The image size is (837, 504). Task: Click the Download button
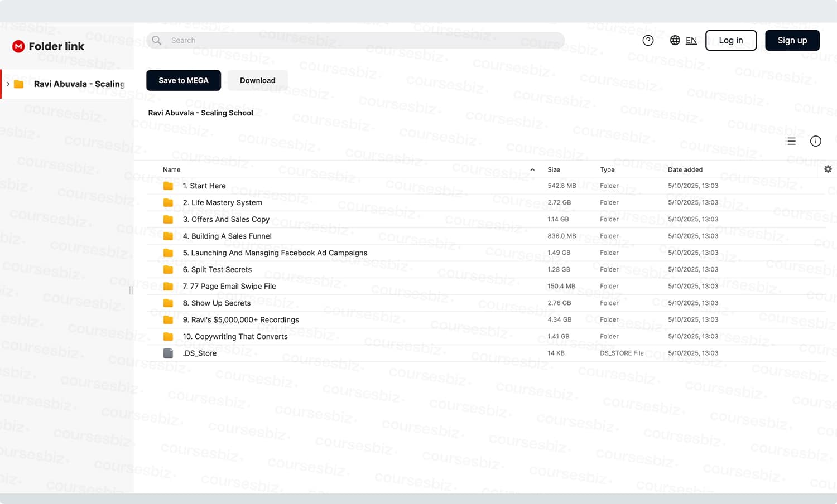click(258, 80)
